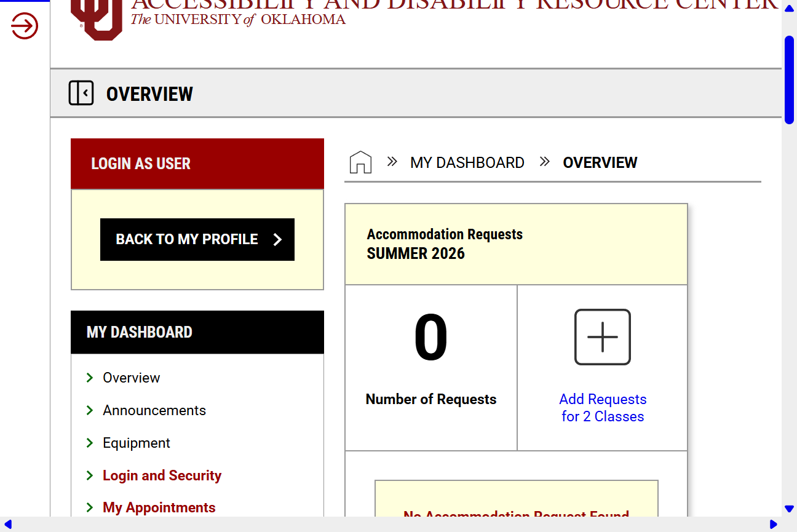Screen dimensions: 797x532
Task: Click the scroll down arrow
Action: tap(789, 509)
